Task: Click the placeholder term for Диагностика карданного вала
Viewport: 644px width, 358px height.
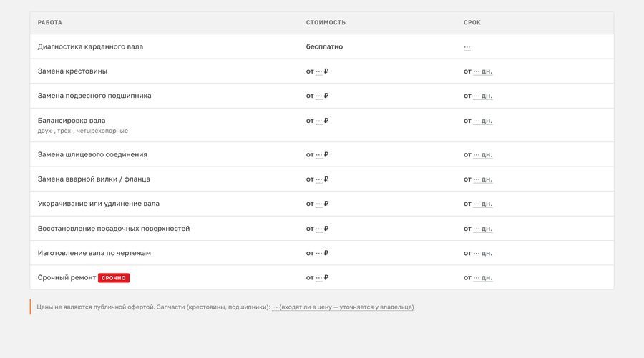Action: 467,47
